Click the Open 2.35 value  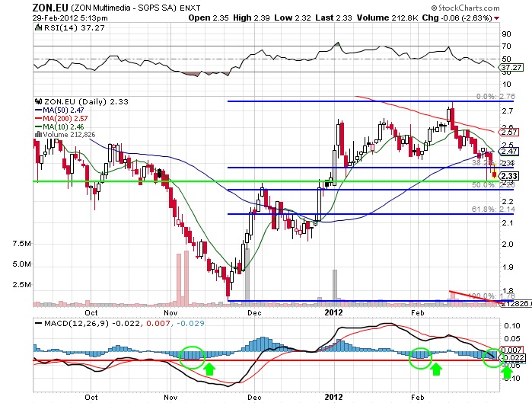pyautogui.click(x=209, y=18)
